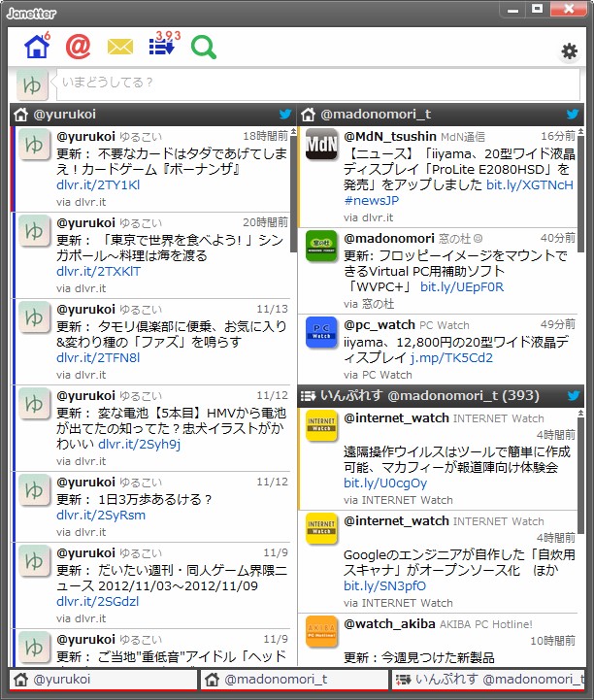Click the 20時間前 timestamp

tap(266, 222)
